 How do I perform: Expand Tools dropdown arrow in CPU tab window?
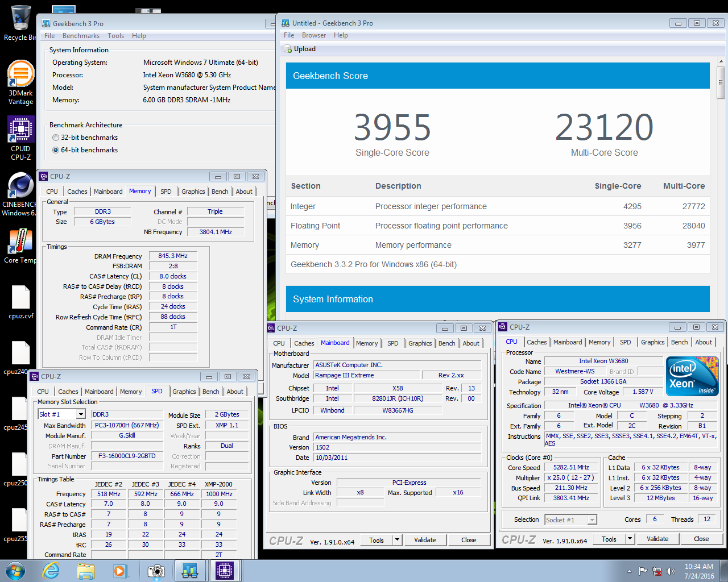pos(630,539)
